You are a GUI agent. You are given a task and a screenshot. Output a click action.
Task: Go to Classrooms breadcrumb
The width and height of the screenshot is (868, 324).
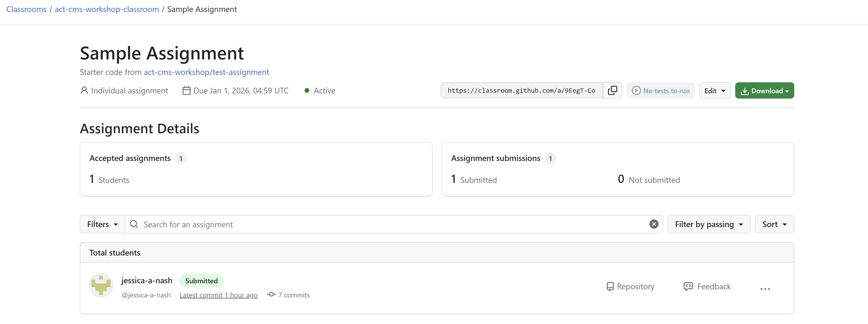click(26, 9)
